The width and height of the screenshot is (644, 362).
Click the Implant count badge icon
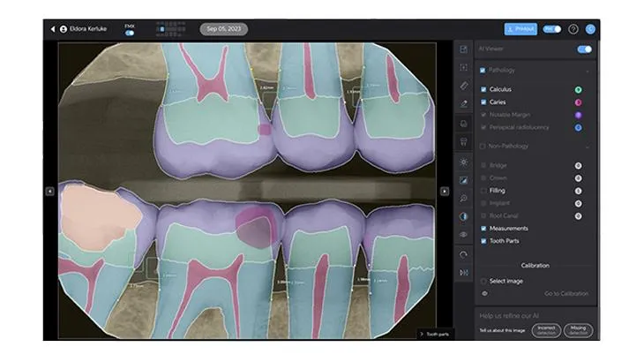pos(578,203)
